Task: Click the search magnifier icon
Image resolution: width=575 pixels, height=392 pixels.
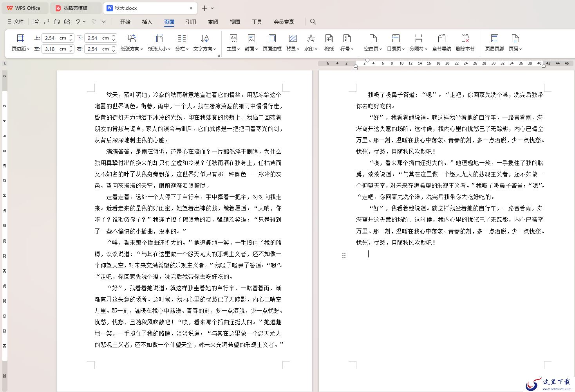Action: click(313, 22)
